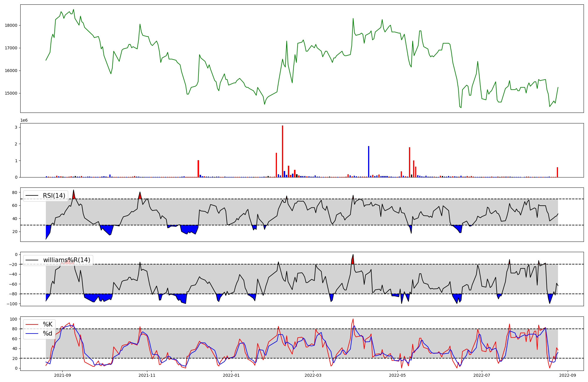Click the 2021-11 x-axis date label
This screenshot has height=382, width=588.
pyautogui.click(x=147, y=375)
